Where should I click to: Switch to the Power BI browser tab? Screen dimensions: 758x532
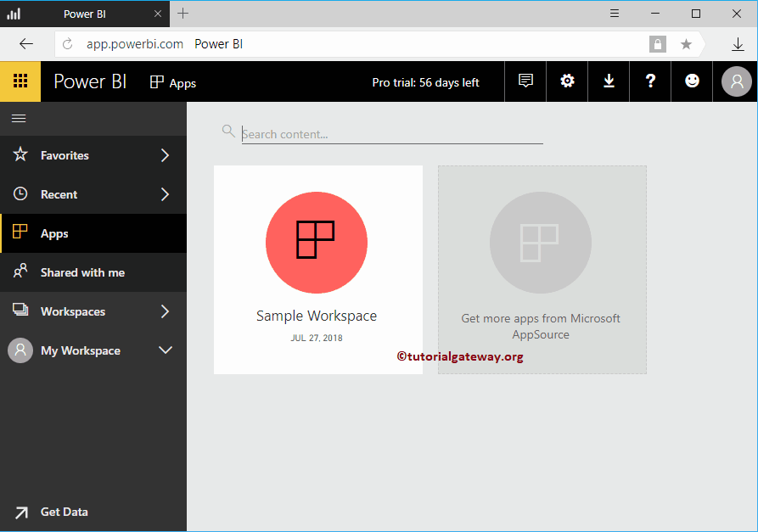85,14
